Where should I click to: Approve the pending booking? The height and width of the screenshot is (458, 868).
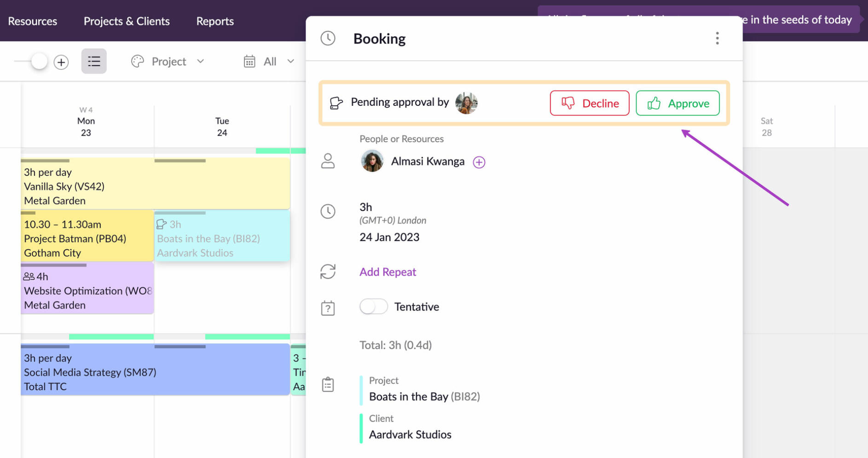(x=677, y=103)
